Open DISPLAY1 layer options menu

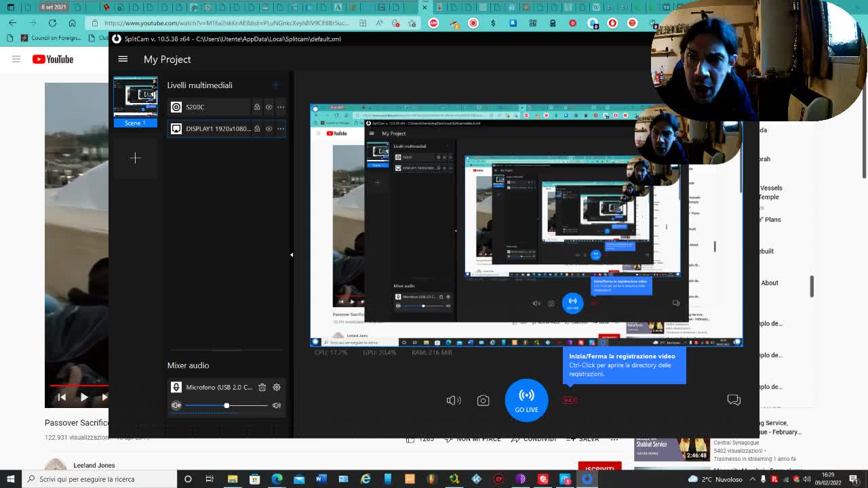tap(280, 129)
